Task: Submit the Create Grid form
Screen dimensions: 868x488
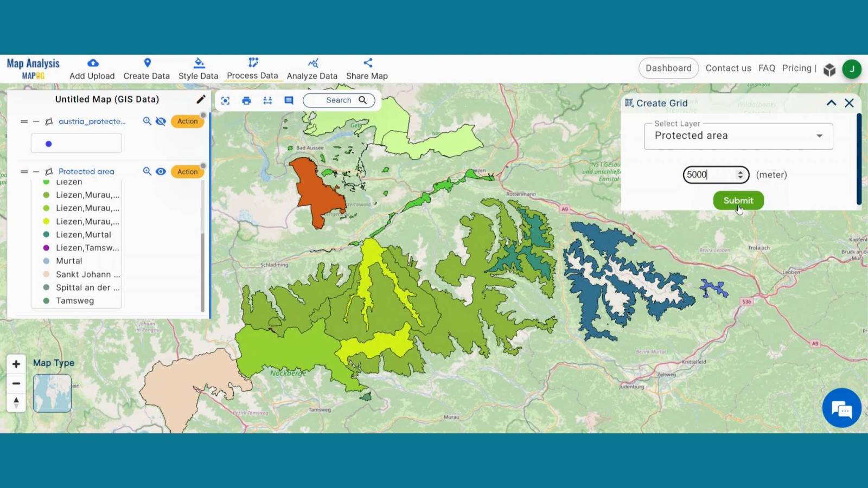Action: click(738, 201)
